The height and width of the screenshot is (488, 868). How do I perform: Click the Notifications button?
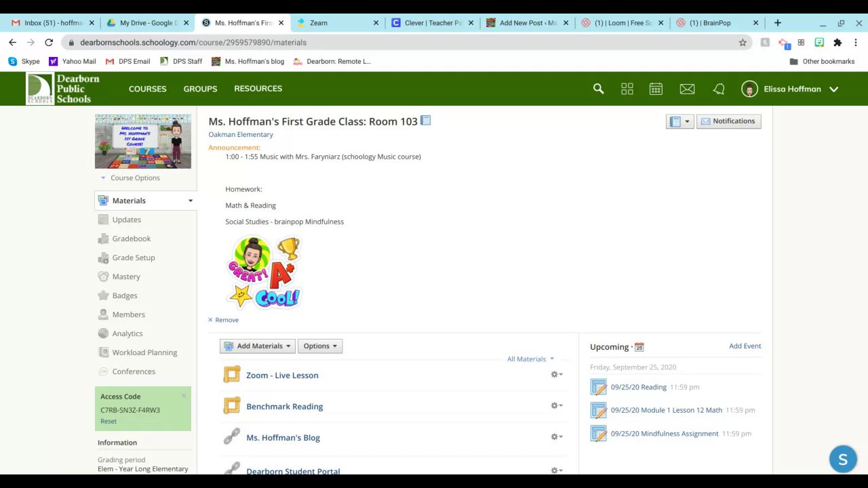click(728, 121)
